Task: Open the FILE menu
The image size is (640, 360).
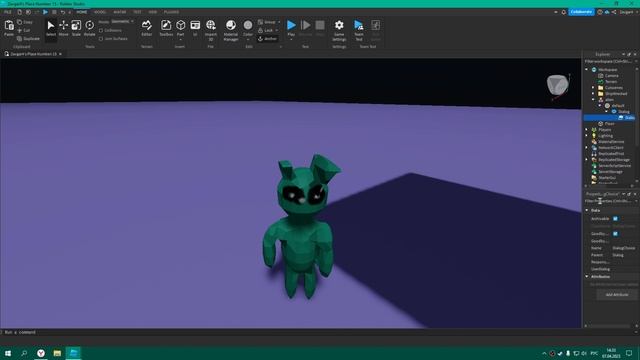Action: [x=8, y=12]
